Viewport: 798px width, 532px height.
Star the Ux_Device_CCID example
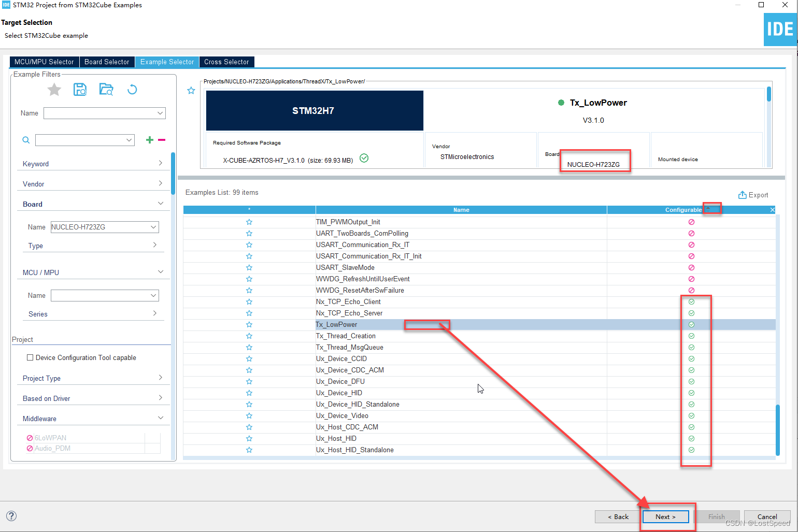[249, 358]
